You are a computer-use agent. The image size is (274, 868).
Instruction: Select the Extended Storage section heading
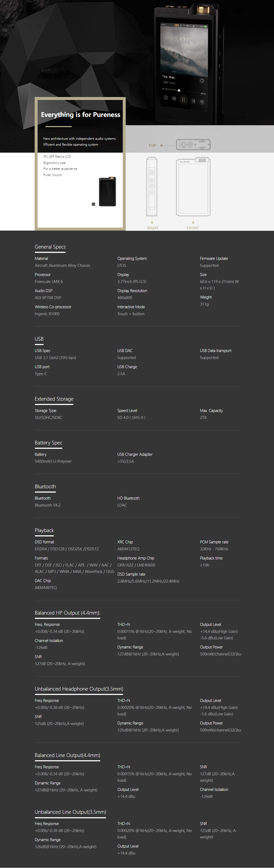(54, 399)
